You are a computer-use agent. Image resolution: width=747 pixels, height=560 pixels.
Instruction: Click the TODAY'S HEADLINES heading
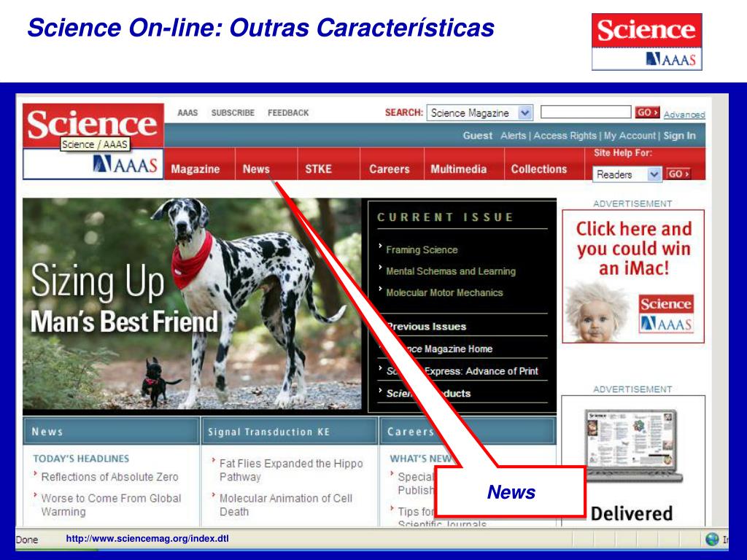tap(81, 459)
